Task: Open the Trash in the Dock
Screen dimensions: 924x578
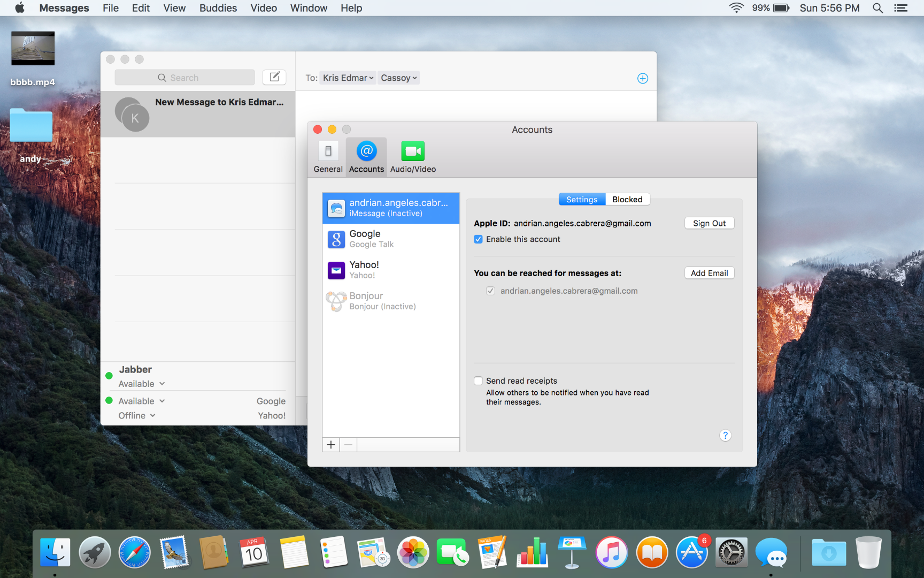Action: click(x=868, y=552)
